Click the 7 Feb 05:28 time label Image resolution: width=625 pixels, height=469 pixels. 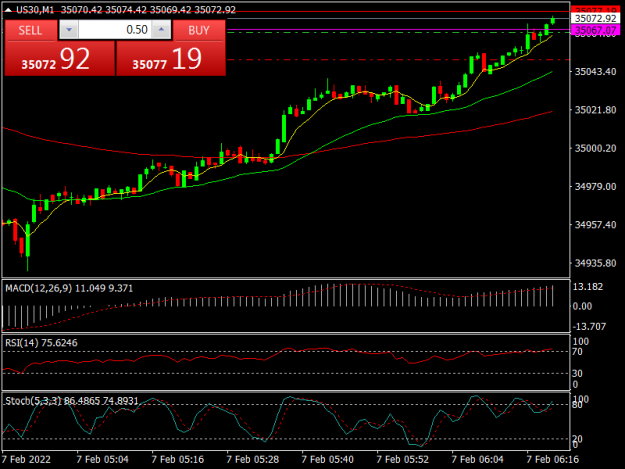pos(253,459)
